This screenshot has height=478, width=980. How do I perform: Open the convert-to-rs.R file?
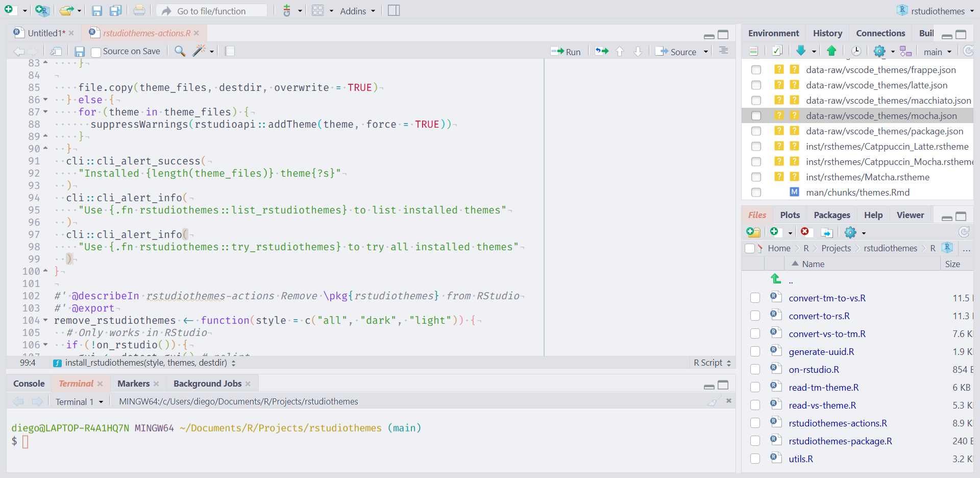tap(819, 316)
